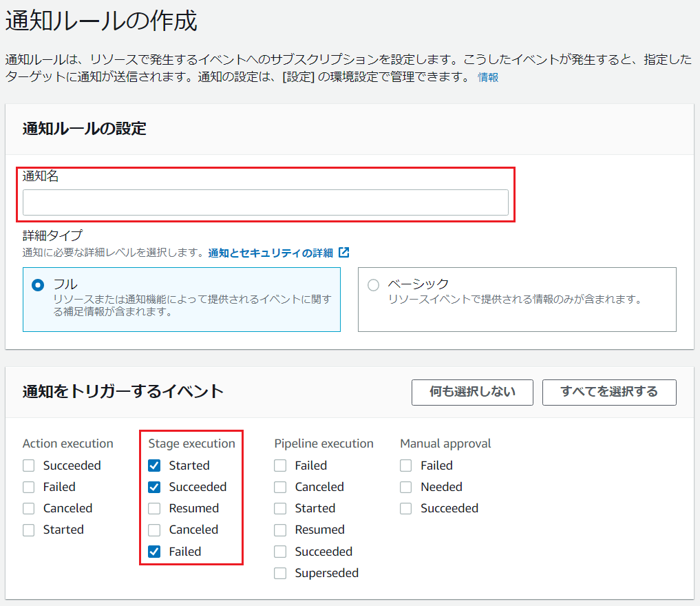Check Action execution Canceled checkbox
The height and width of the screenshot is (606, 700).
pos(28,508)
